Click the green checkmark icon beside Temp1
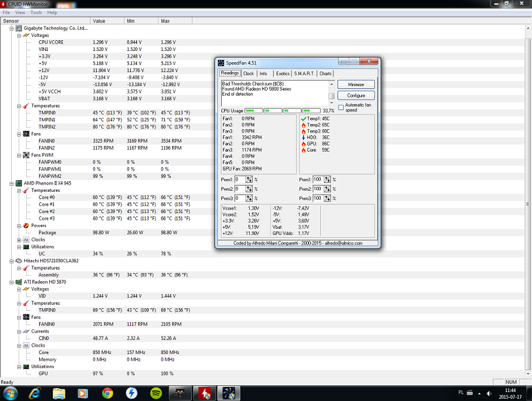 point(303,119)
